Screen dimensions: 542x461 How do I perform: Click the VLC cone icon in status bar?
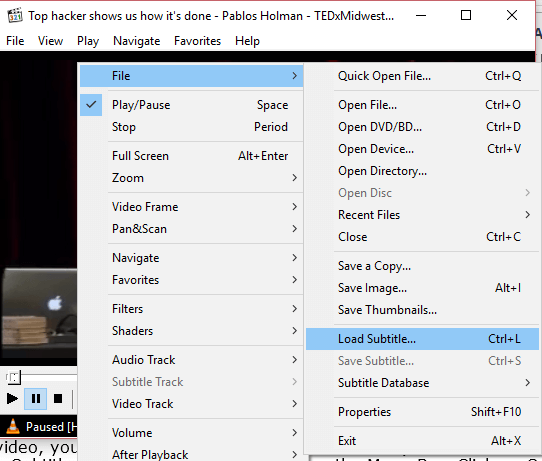[13, 426]
